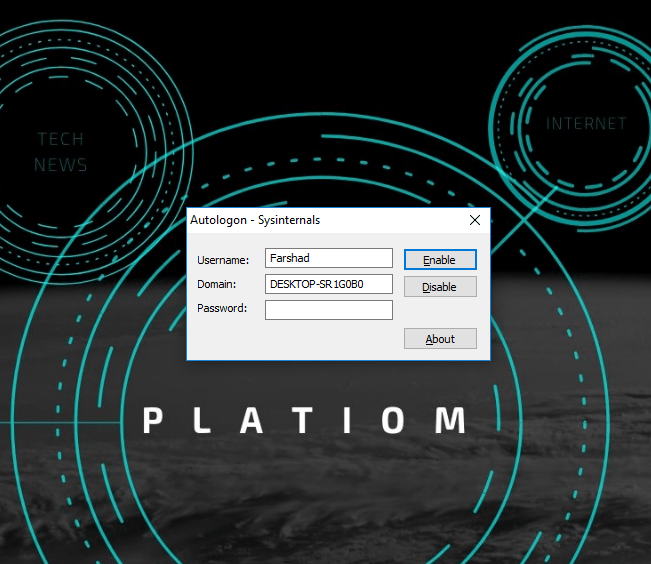The image size is (651, 564).
Task: Click the Disable button
Action: [440, 287]
